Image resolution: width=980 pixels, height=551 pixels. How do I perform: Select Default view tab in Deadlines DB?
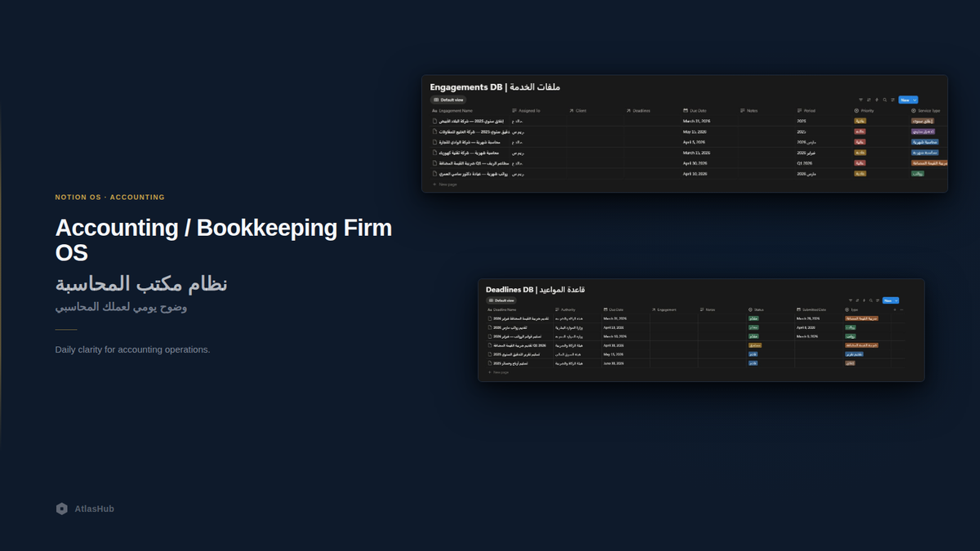pos(501,300)
